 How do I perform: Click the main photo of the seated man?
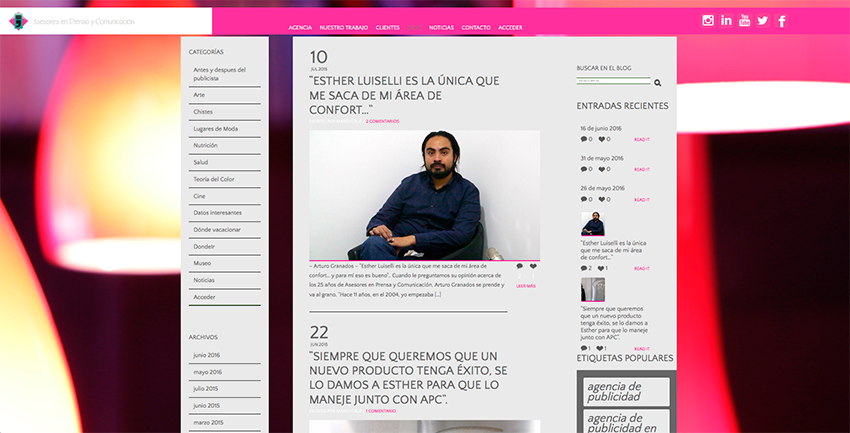424,195
